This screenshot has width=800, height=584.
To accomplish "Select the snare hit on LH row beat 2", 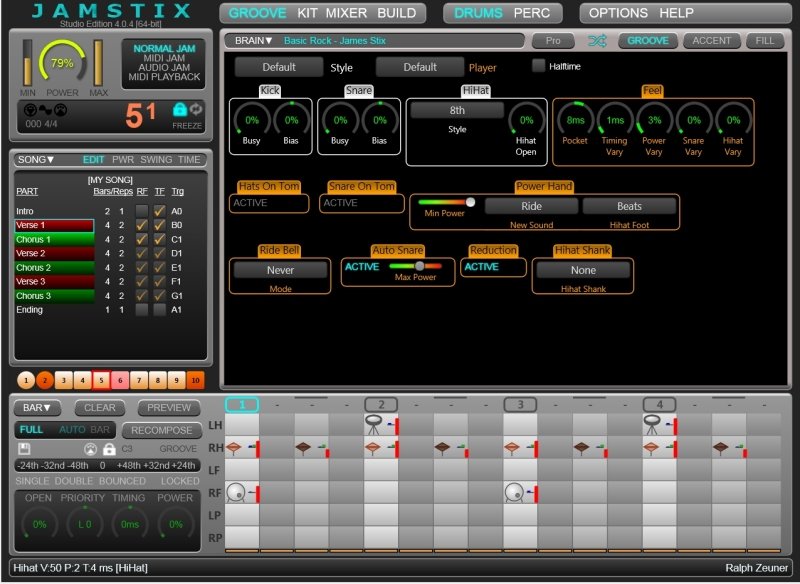I will [x=382, y=425].
